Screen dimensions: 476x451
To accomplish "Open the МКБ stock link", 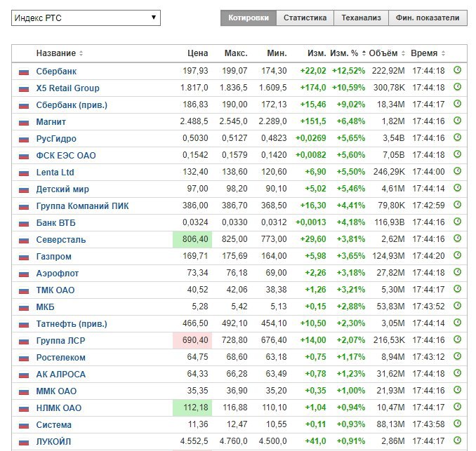I will click(x=45, y=307).
